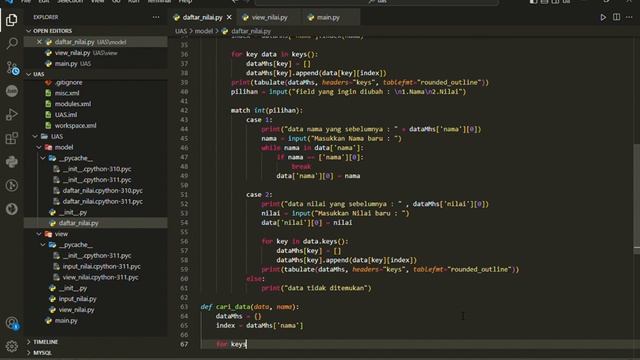Click the 'match int(pilihan):' code line
Image resolution: width=640 pixels, height=360 pixels.
click(x=267, y=110)
